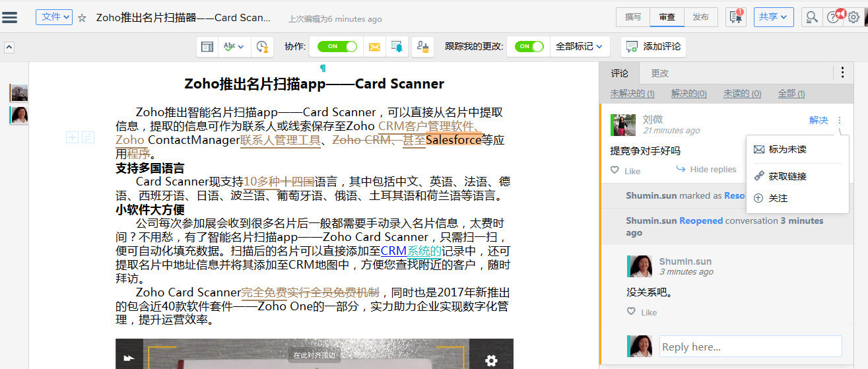Click commenter name 刘微
This screenshot has height=369, width=868.
pos(653,119)
